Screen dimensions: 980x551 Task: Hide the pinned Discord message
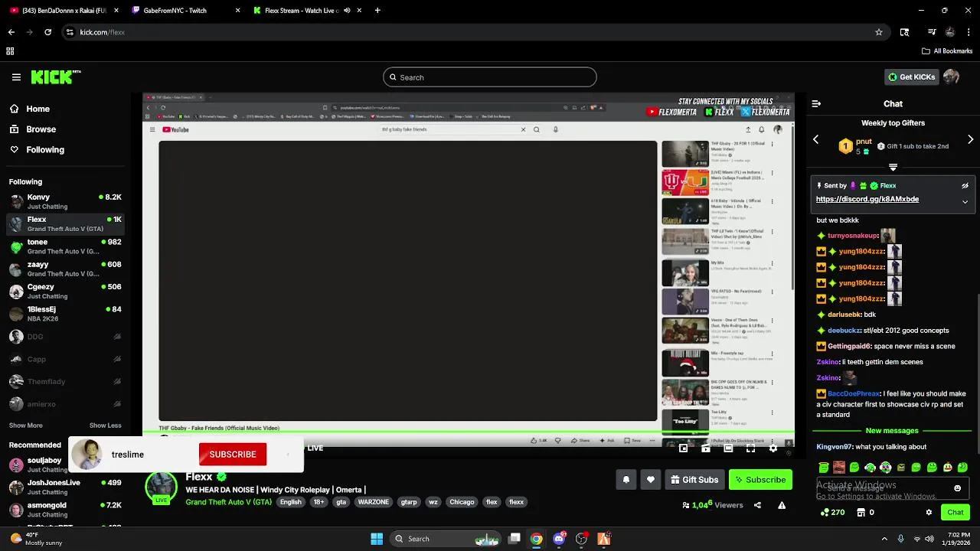(965, 185)
